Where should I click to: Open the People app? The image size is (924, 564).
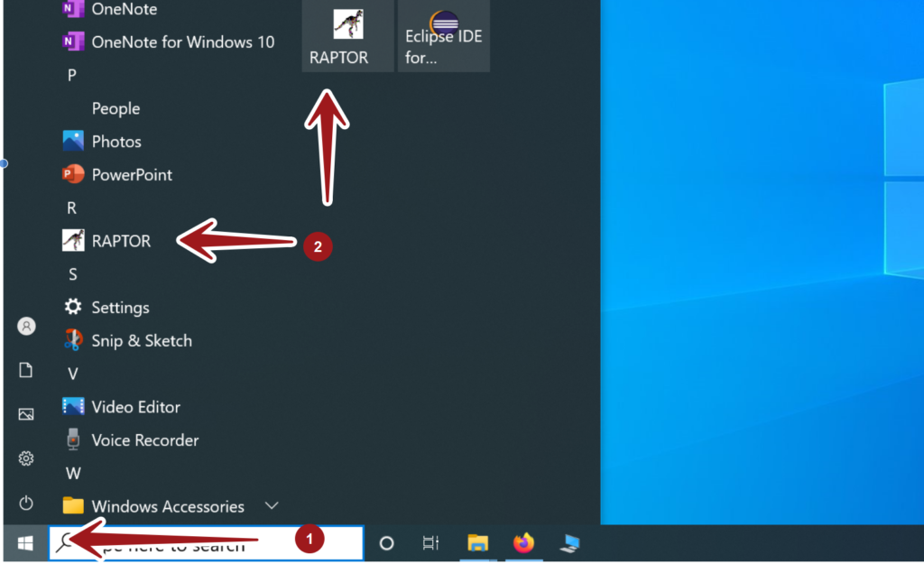[x=115, y=108]
